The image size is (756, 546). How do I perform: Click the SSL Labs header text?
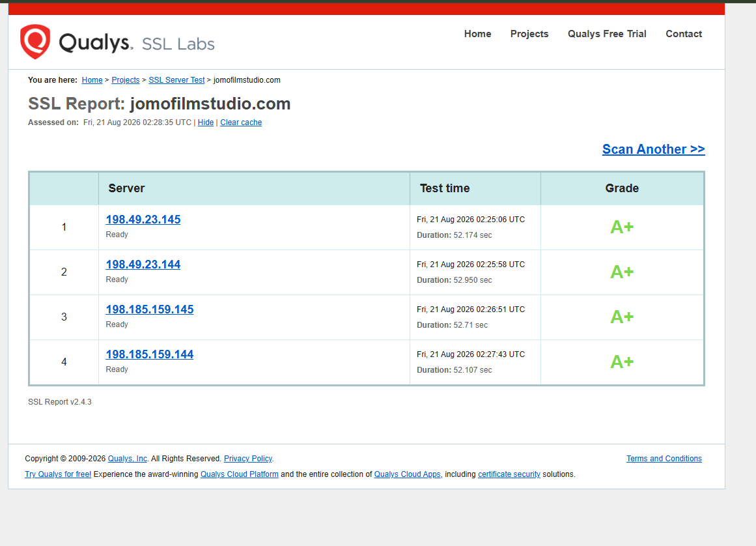coord(178,44)
